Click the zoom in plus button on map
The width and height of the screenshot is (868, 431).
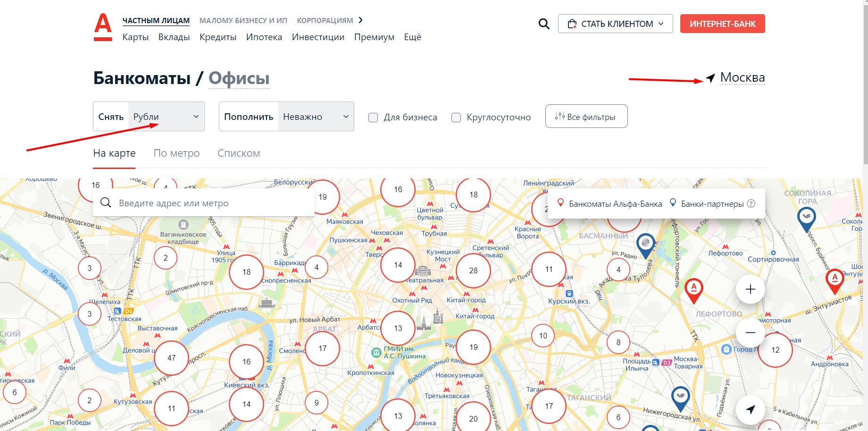point(750,289)
